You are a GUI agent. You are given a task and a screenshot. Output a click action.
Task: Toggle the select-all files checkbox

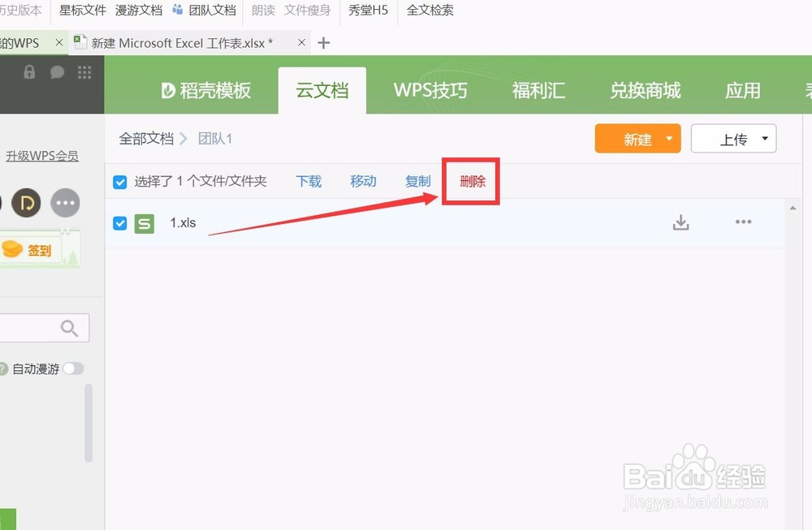pyautogui.click(x=119, y=182)
